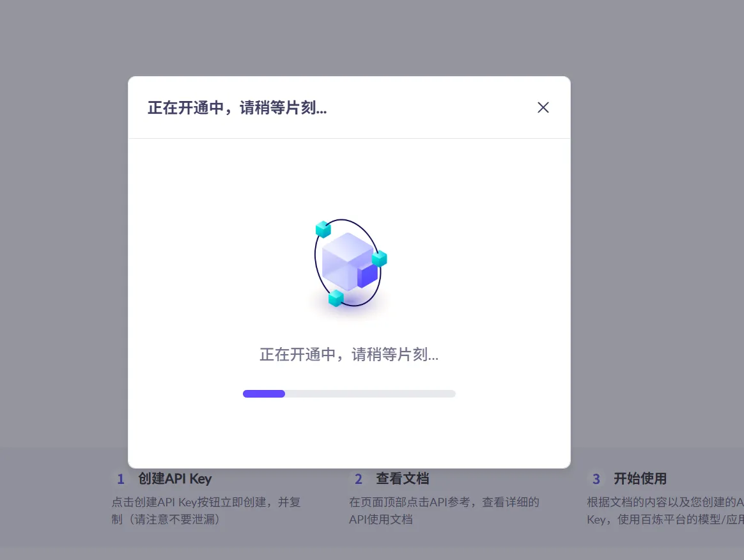The width and height of the screenshot is (744, 560).
Task: Click the step 3 numbered badge
Action: click(x=596, y=478)
